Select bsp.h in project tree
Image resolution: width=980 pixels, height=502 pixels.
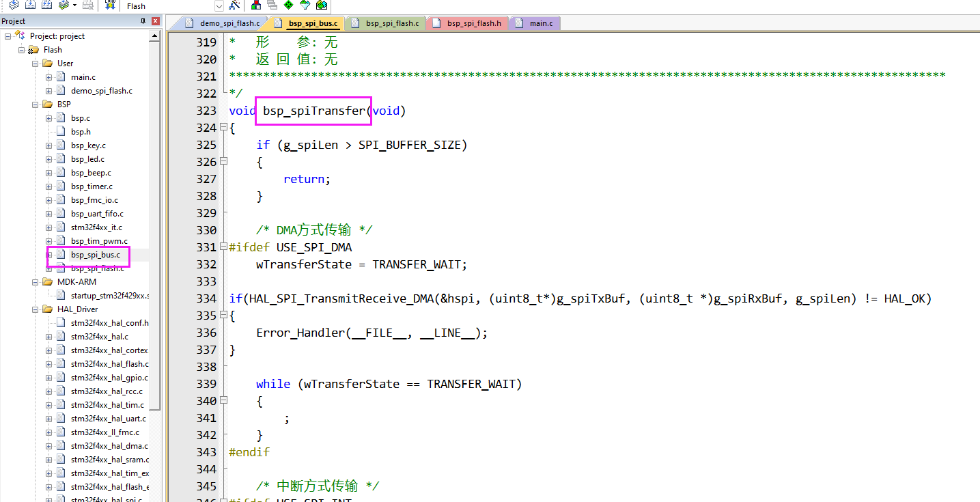[x=81, y=131]
